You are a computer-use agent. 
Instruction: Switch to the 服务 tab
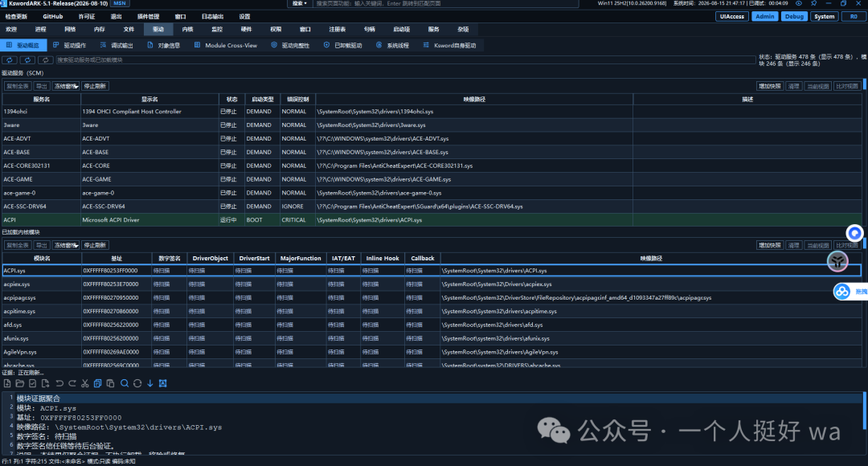click(433, 30)
